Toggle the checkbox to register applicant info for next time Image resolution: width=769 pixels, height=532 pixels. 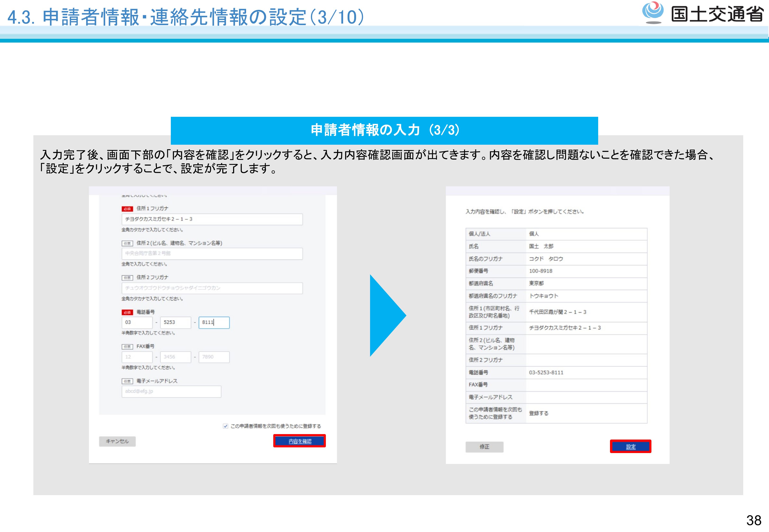[x=225, y=426]
